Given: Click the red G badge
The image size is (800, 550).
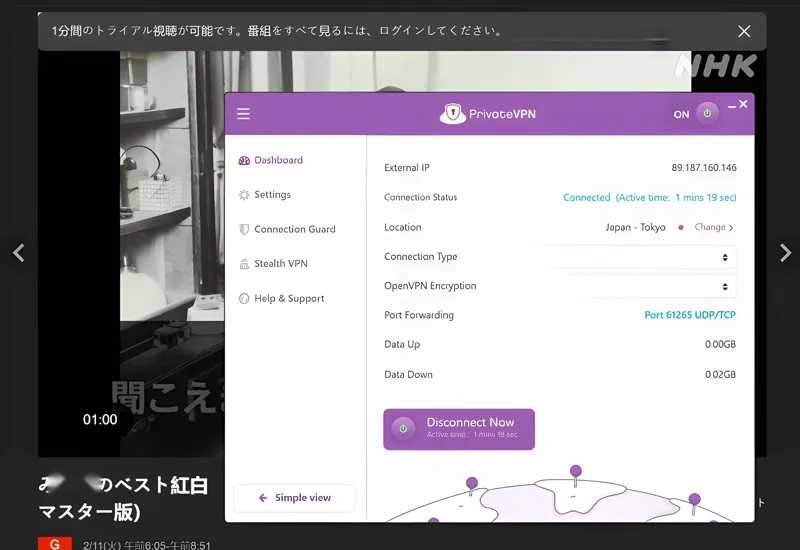Looking at the screenshot, I should pyautogui.click(x=55, y=544).
